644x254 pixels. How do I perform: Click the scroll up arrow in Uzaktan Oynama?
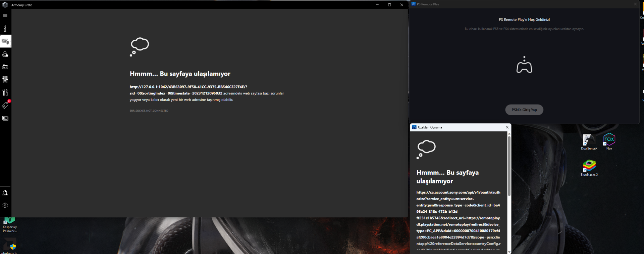point(509,134)
